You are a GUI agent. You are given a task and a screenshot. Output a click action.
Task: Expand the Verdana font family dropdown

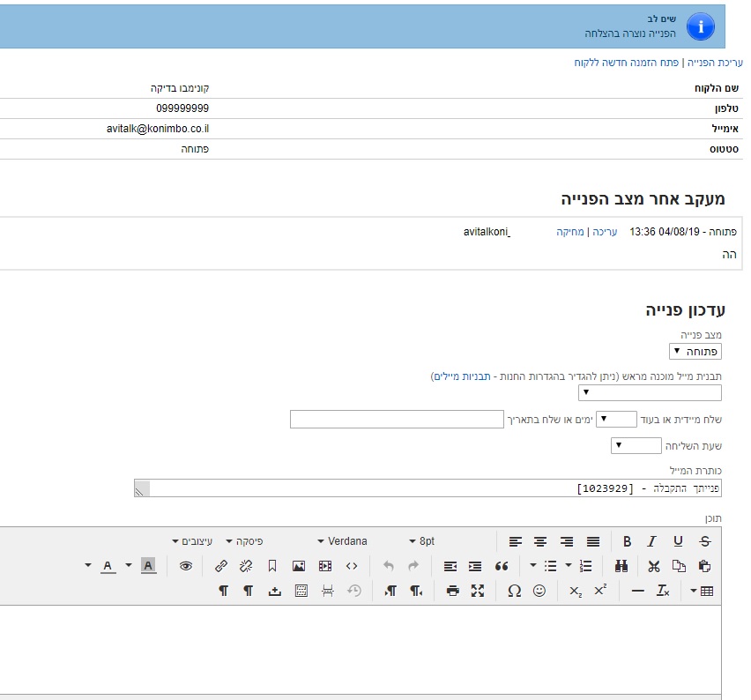coord(346,541)
